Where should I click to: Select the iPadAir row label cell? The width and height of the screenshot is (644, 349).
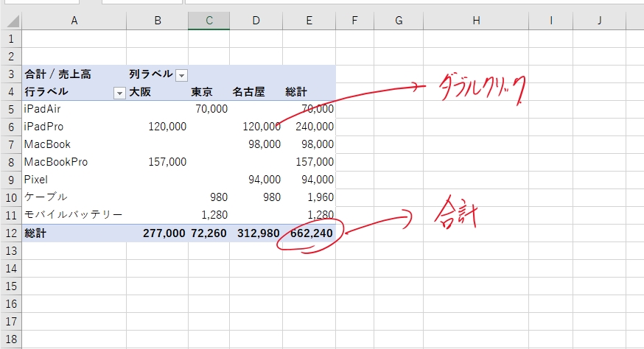pos(74,109)
